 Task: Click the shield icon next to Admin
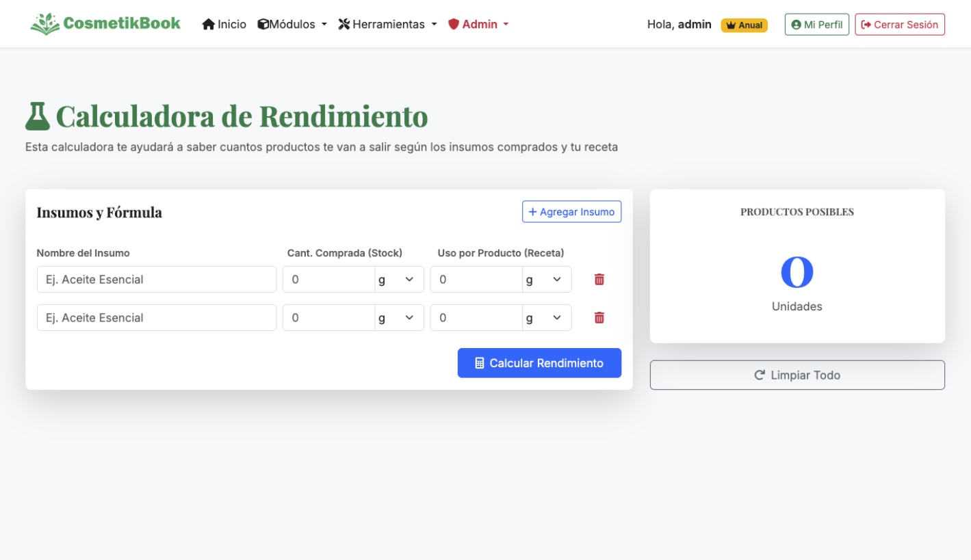(454, 23)
